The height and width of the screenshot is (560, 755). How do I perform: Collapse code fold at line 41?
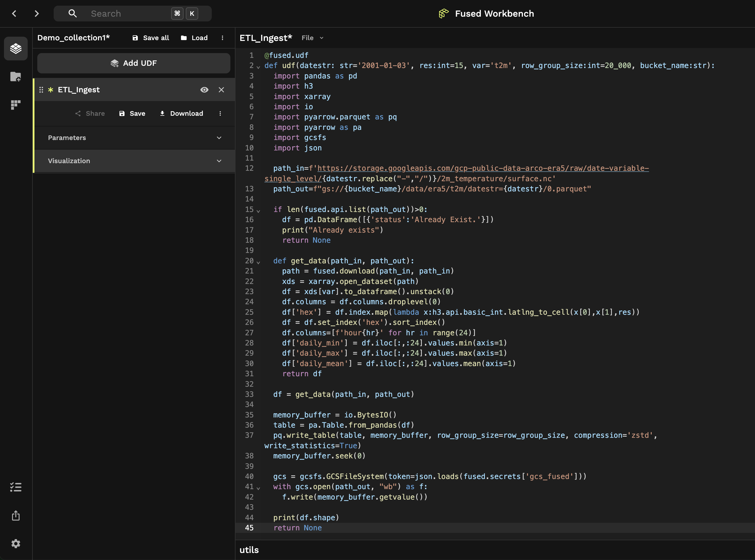(258, 488)
